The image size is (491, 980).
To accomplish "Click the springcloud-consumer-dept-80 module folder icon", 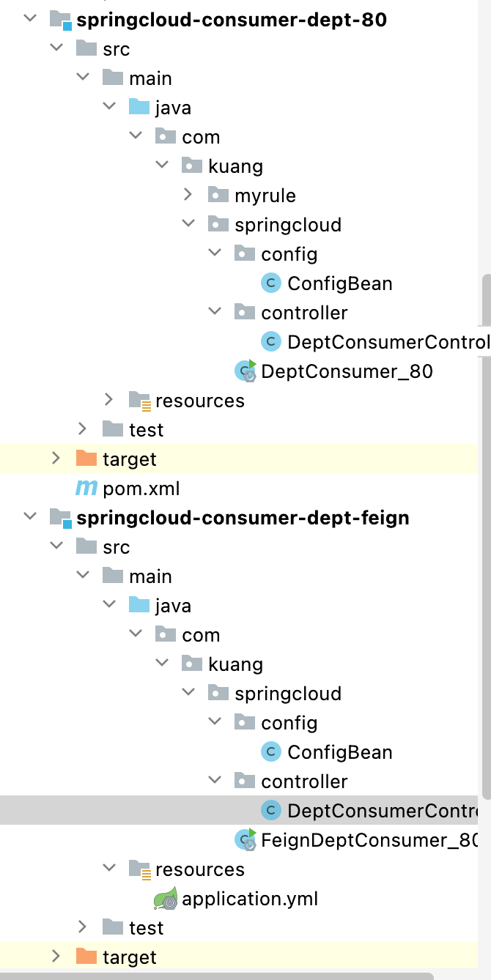I will point(60,20).
